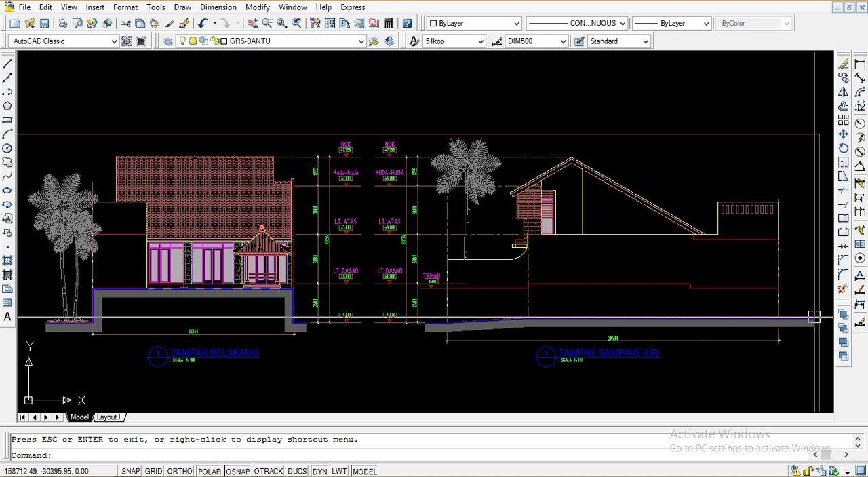Open the GRS-BANTU layer dropdown
The width and height of the screenshot is (868, 477).
[361, 41]
